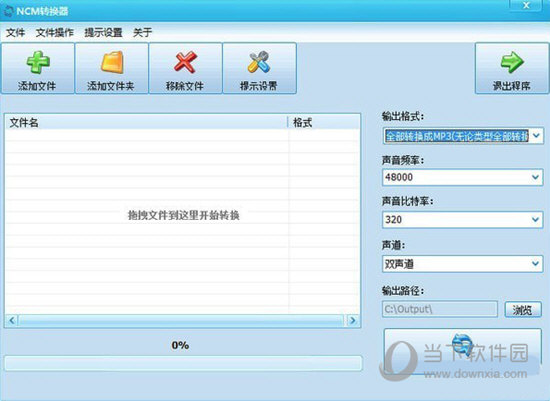Click the 格式 column header
The width and height of the screenshot is (550, 401).
324,122
